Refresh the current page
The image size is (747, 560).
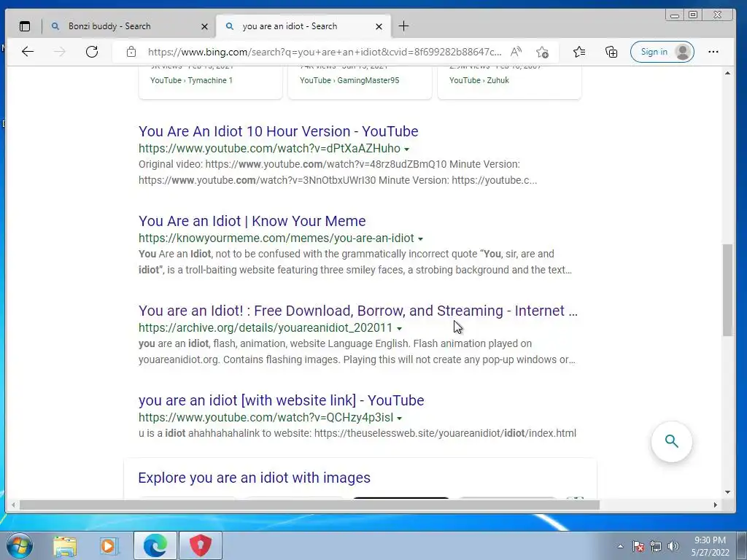point(92,52)
